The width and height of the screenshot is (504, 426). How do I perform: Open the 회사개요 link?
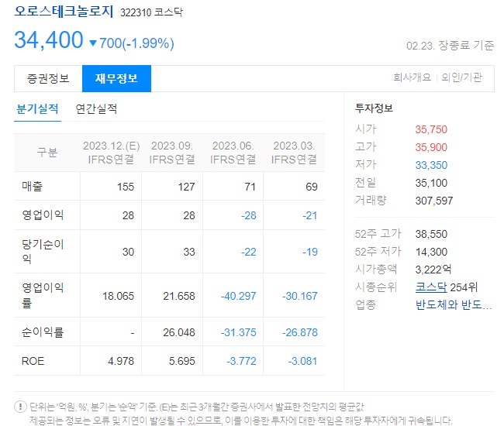point(412,77)
